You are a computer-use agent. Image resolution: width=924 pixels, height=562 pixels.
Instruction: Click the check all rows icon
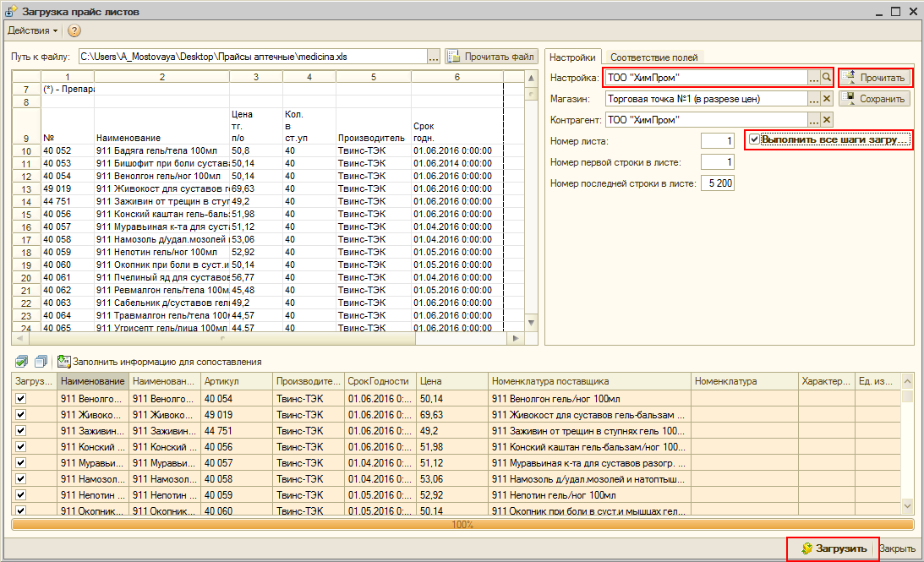tap(21, 362)
